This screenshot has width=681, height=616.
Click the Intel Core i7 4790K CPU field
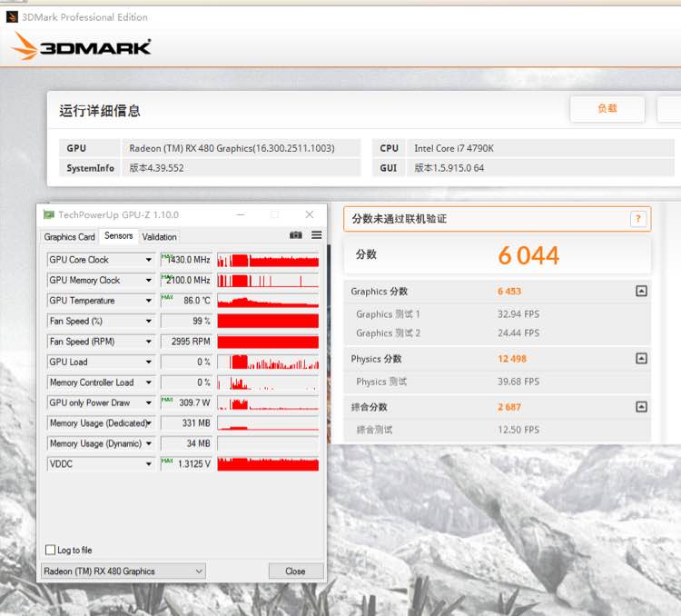coord(540,148)
